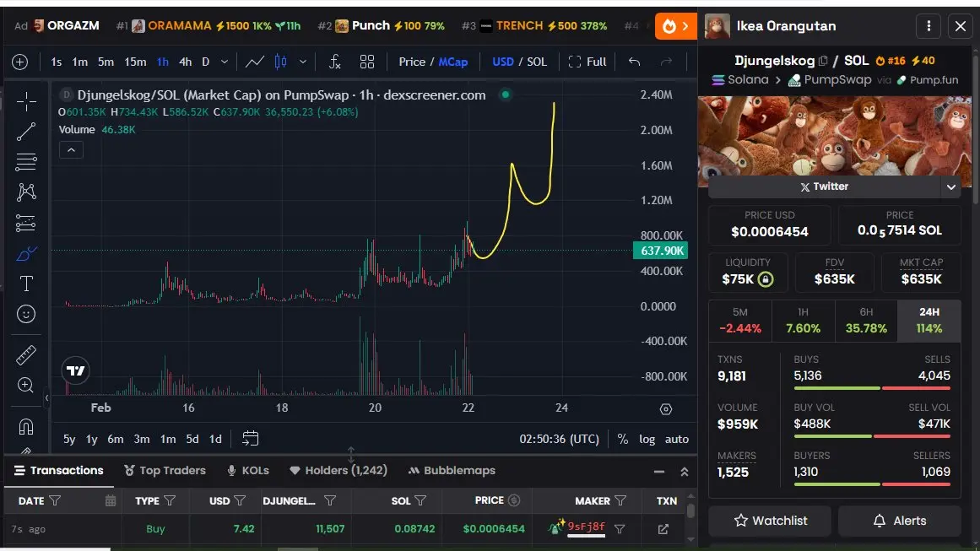Select the ruler measure tool
The height and width of the screenshot is (551, 980).
(x=26, y=355)
